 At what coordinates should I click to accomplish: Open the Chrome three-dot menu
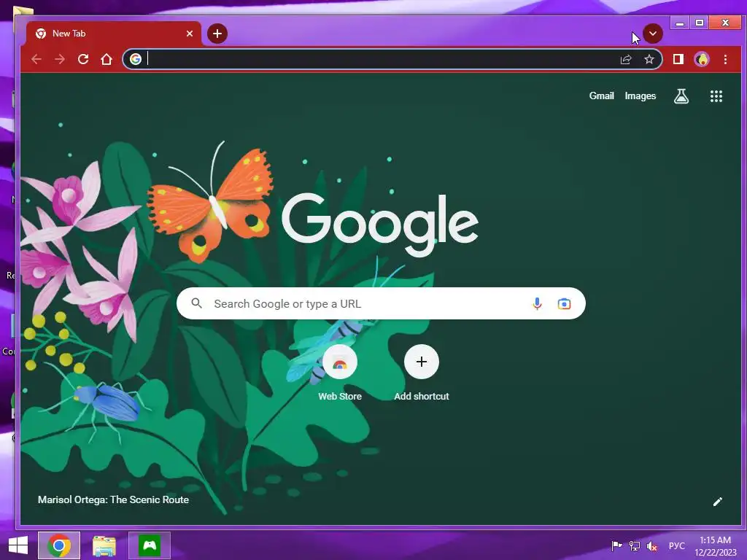[725, 59]
